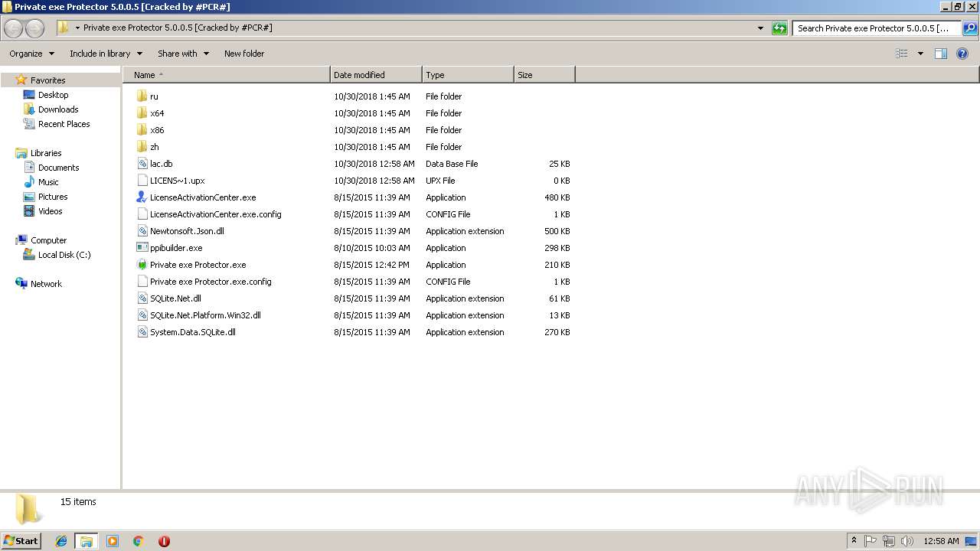Click in the search box

(x=877, y=28)
